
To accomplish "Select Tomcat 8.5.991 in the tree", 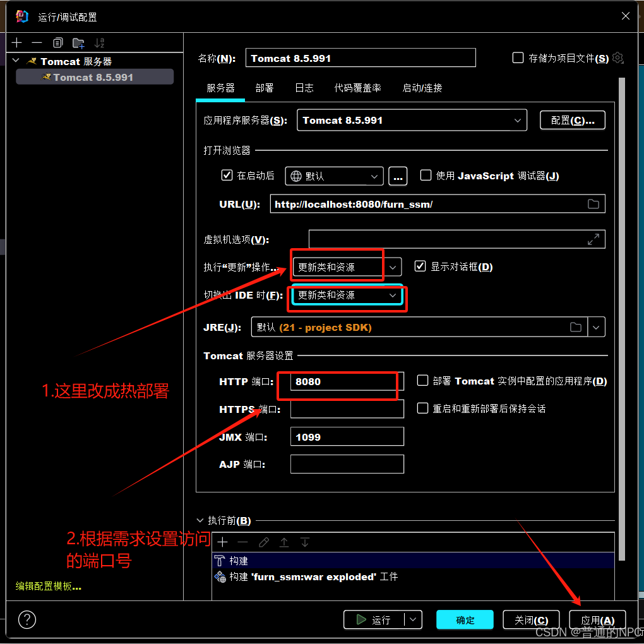I will coord(95,77).
